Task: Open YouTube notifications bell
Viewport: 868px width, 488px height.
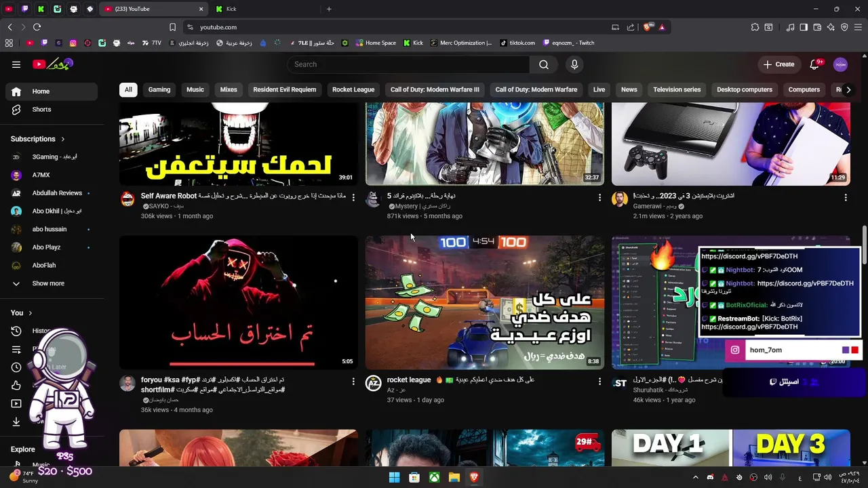Action: coord(815,64)
